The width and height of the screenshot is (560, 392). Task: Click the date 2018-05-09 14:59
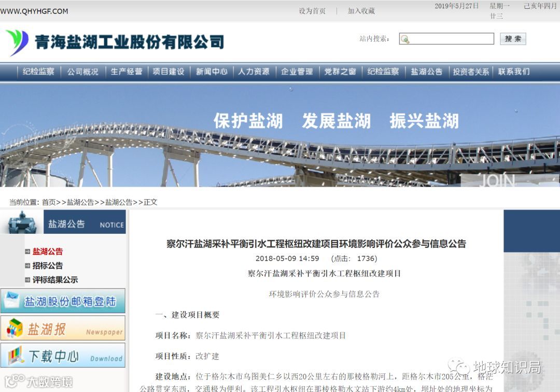tap(287, 258)
